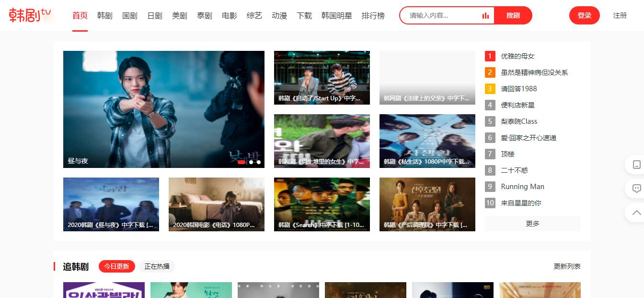Open the 2020韩剧《昼与夜》中字下载 thumbnail
The width and height of the screenshot is (644, 298).
click(x=111, y=204)
